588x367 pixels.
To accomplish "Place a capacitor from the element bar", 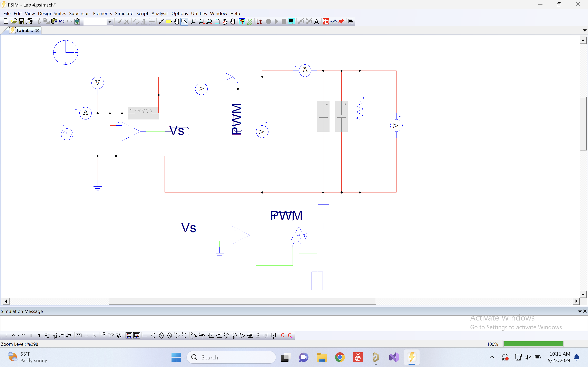I will coord(31,335).
